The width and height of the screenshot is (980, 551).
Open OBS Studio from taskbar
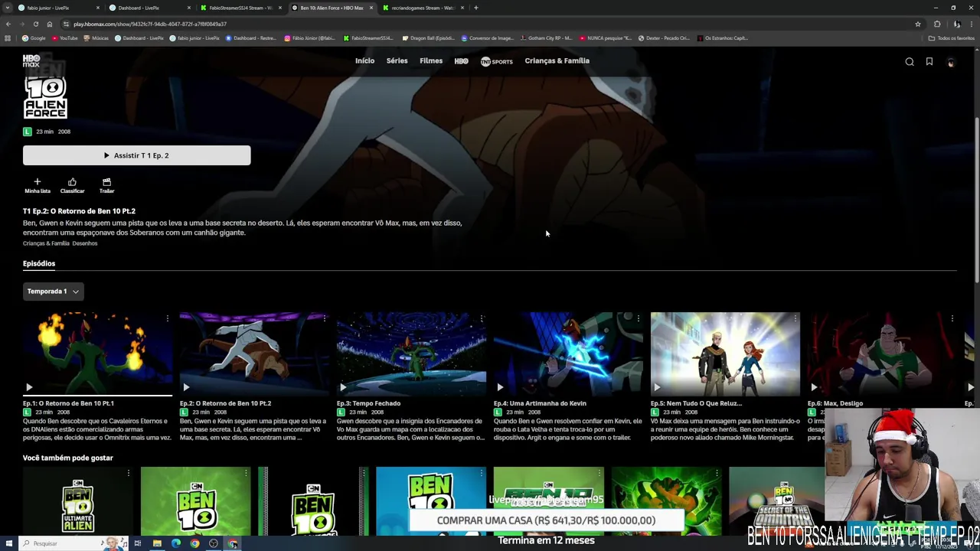pyautogui.click(x=214, y=543)
